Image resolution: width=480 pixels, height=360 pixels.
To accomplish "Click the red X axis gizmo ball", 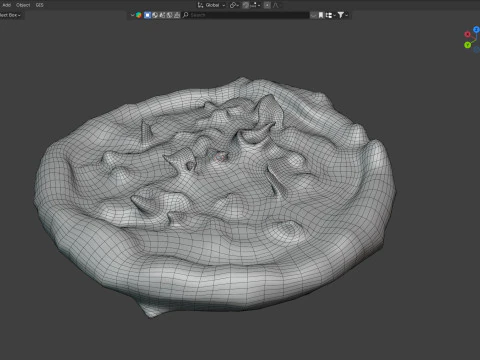I will [x=467, y=34].
